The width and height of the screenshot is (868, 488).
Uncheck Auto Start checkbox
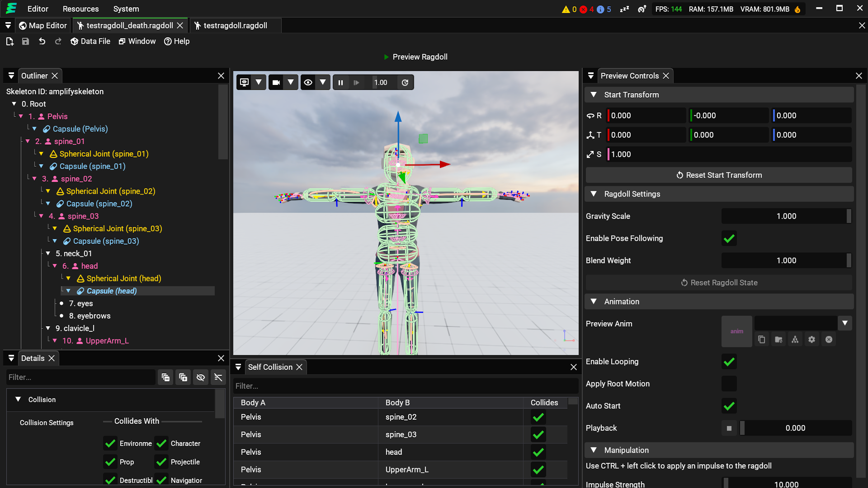click(729, 406)
